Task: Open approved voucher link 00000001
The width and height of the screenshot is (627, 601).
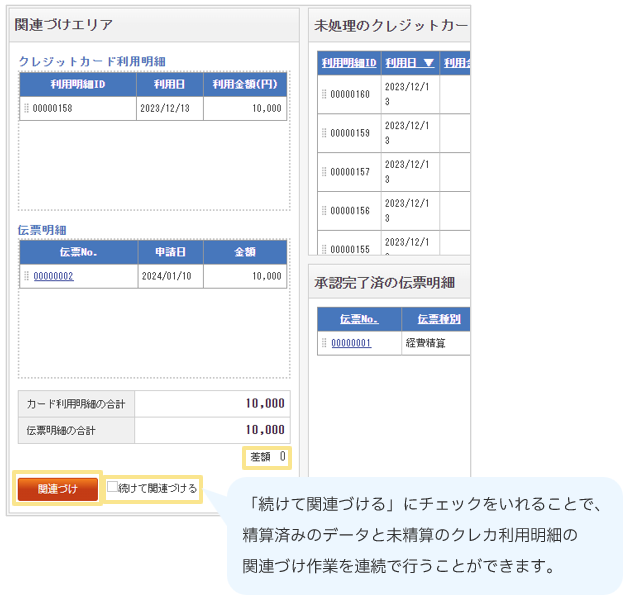Action: [x=351, y=343]
